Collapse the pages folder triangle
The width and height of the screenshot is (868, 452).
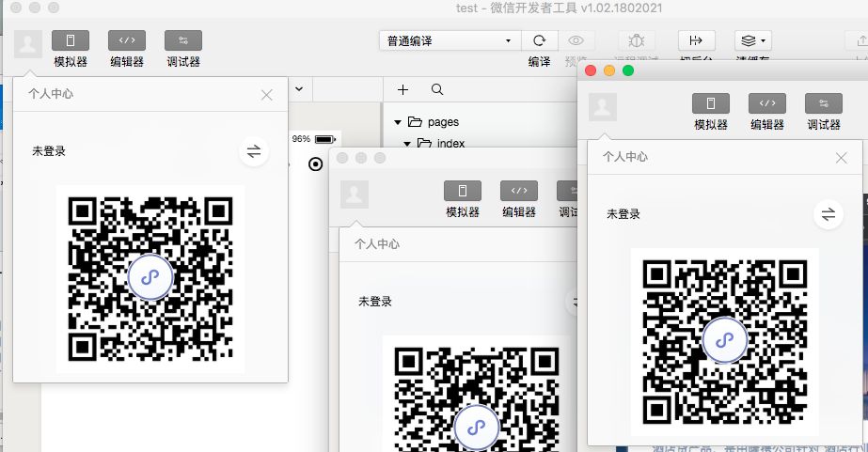[x=398, y=122]
